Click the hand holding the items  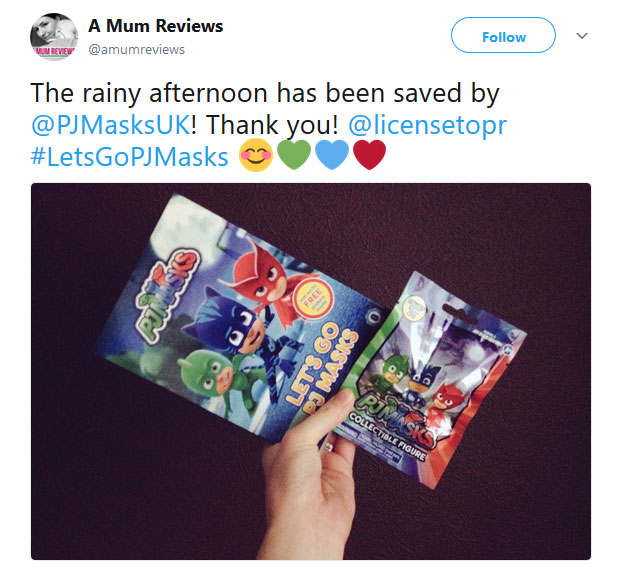310,474
